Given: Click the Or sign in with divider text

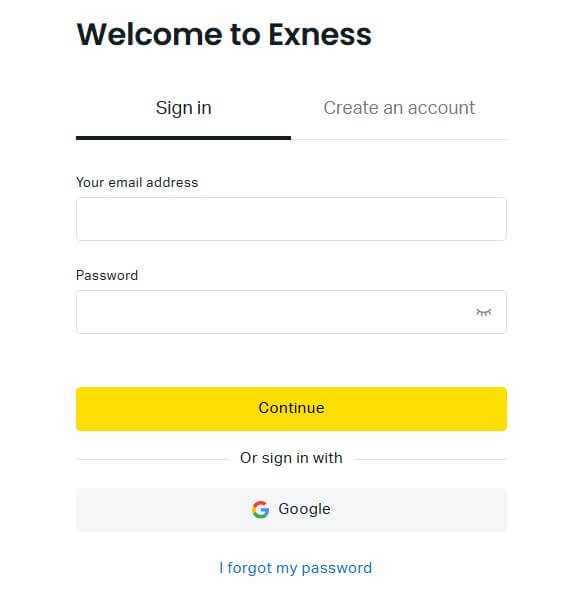Looking at the screenshot, I should click(x=291, y=458).
